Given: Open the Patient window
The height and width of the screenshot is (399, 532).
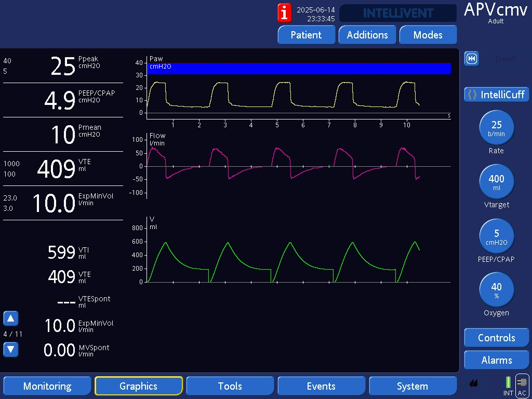Looking at the screenshot, I should [x=305, y=35].
